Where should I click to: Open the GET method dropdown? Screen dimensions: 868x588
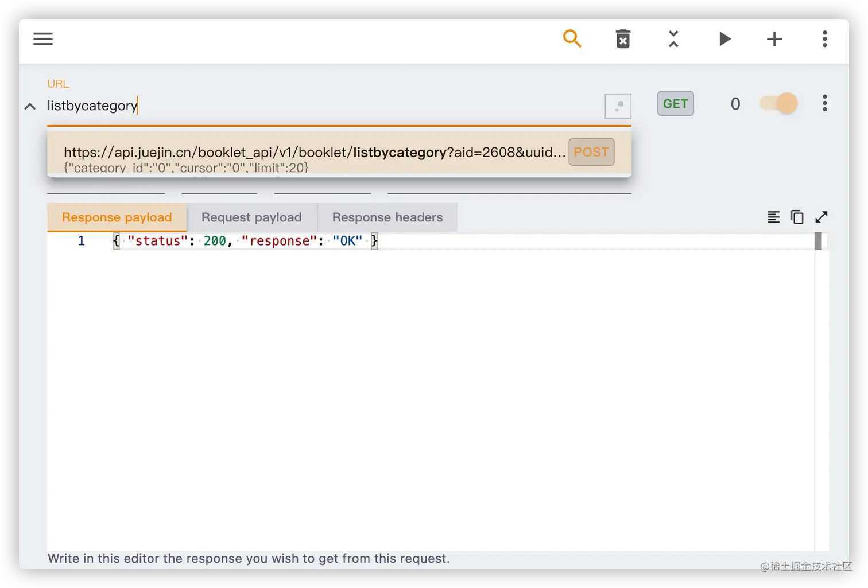675,104
